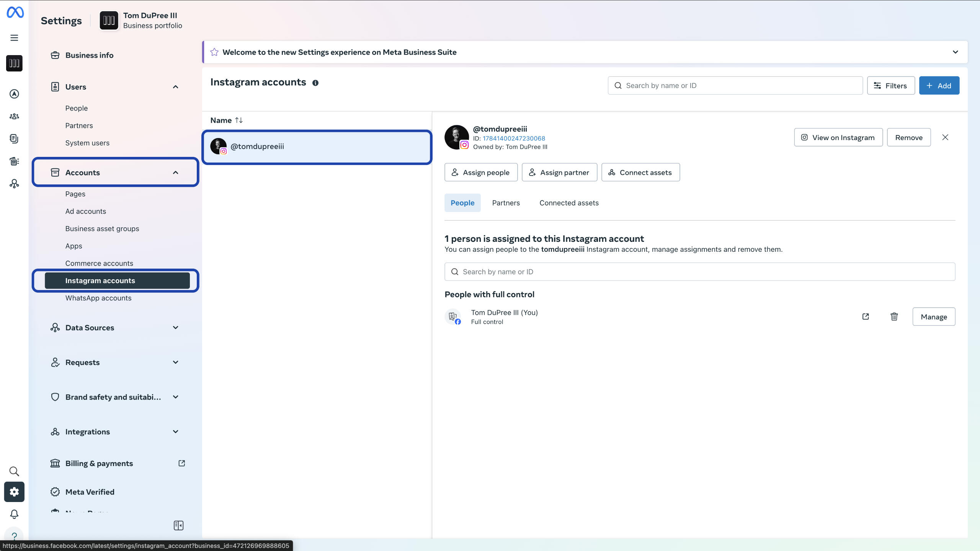980x551 pixels.
Task: Click the notifications bell icon
Action: point(14,514)
